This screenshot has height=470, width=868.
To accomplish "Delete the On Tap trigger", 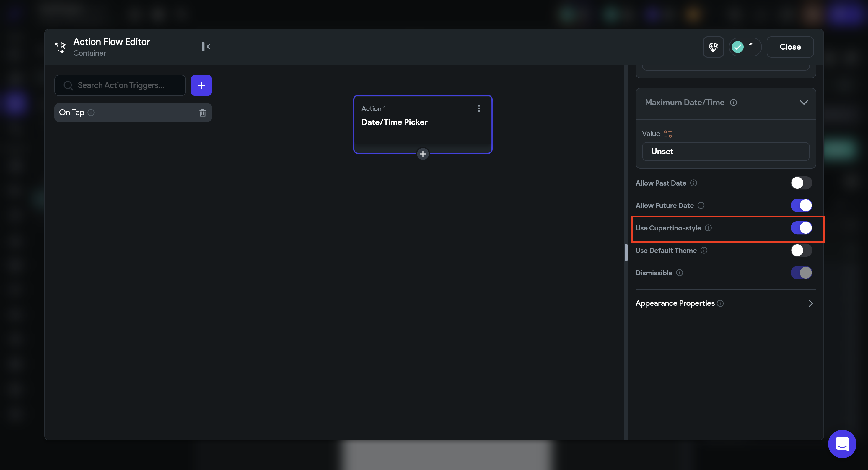I will [x=202, y=113].
